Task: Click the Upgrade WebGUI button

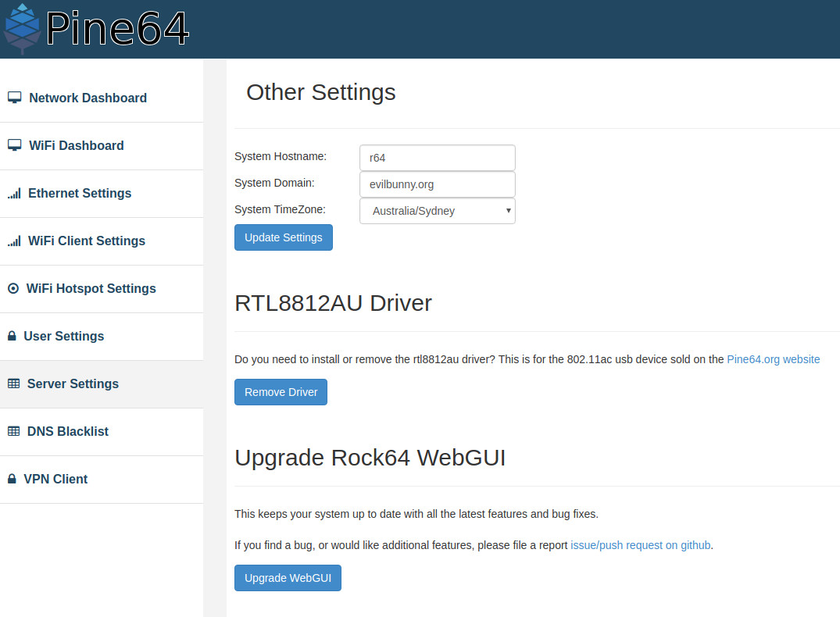Action: coord(288,578)
